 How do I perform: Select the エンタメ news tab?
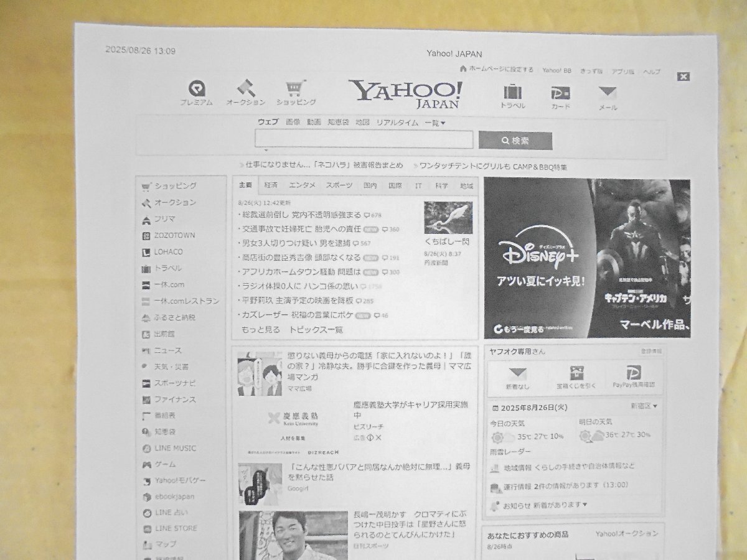point(302,185)
